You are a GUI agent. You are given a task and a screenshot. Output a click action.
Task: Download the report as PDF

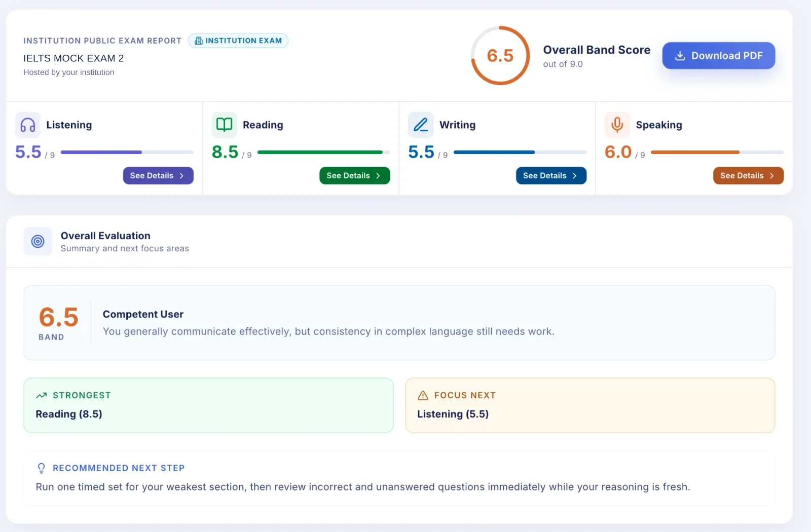pyautogui.click(x=718, y=56)
